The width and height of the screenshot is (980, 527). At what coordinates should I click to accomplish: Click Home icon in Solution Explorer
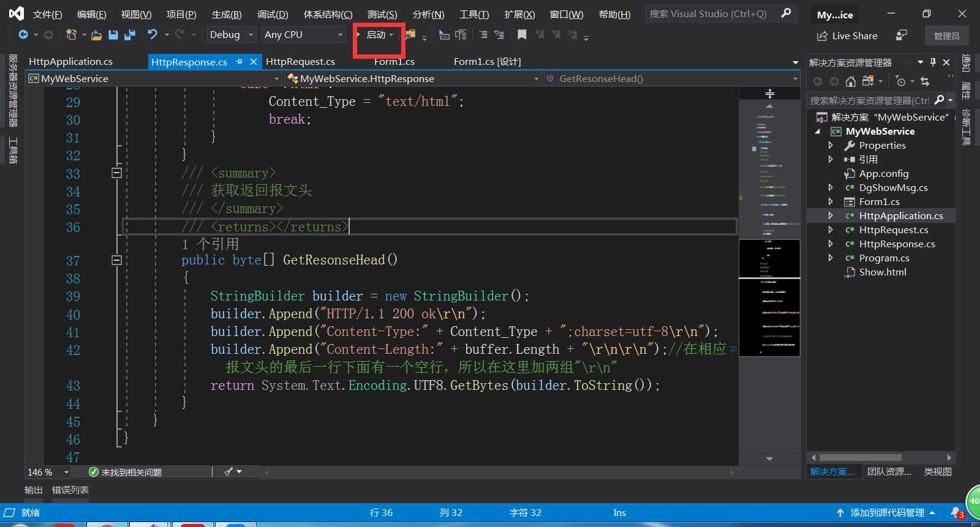pos(851,81)
